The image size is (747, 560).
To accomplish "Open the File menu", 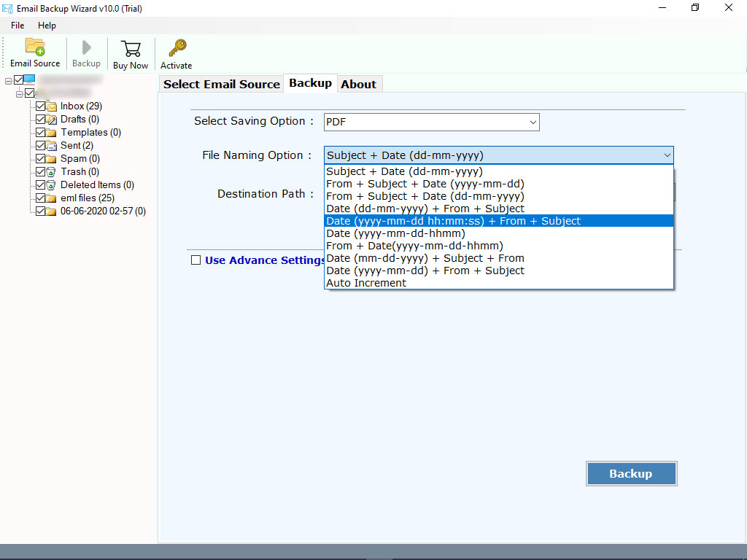I will tap(18, 26).
